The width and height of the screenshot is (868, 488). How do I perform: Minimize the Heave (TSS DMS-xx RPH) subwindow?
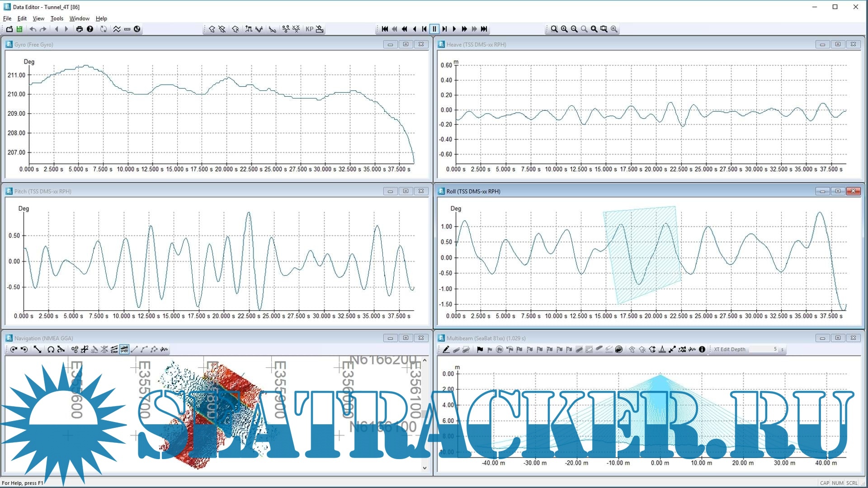[x=822, y=44]
